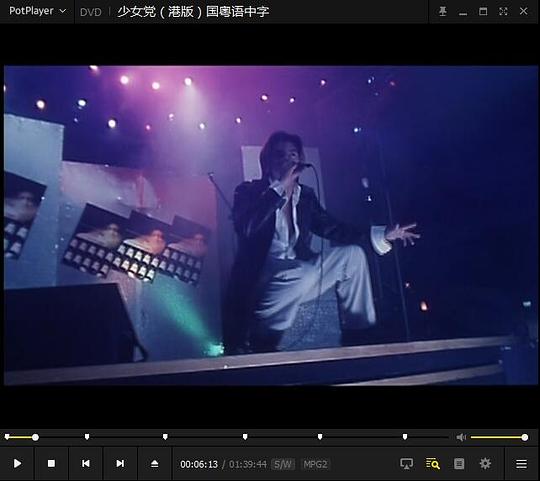Open the screen cast/broadcast icon
The height and width of the screenshot is (481, 540).
[406, 463]
